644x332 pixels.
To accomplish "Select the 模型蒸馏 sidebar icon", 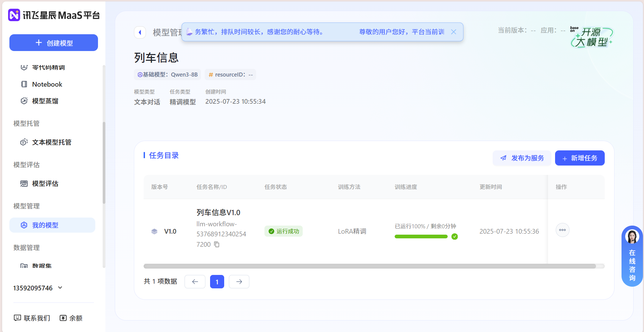I will tap(24, 101).
